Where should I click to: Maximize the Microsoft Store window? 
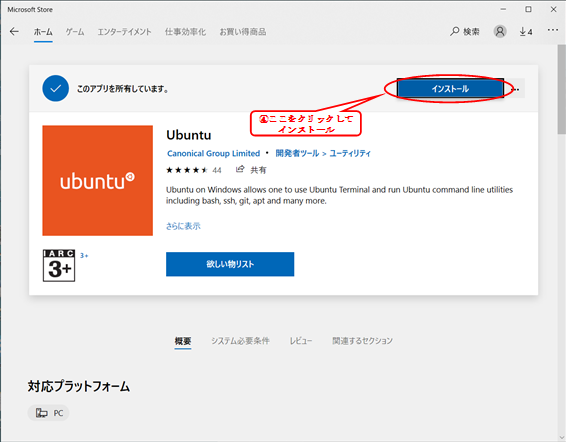tap(528, 9)
